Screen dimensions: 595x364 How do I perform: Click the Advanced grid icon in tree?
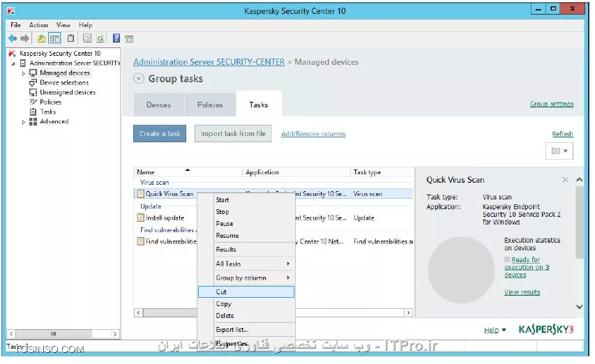(x=33, y=122)
